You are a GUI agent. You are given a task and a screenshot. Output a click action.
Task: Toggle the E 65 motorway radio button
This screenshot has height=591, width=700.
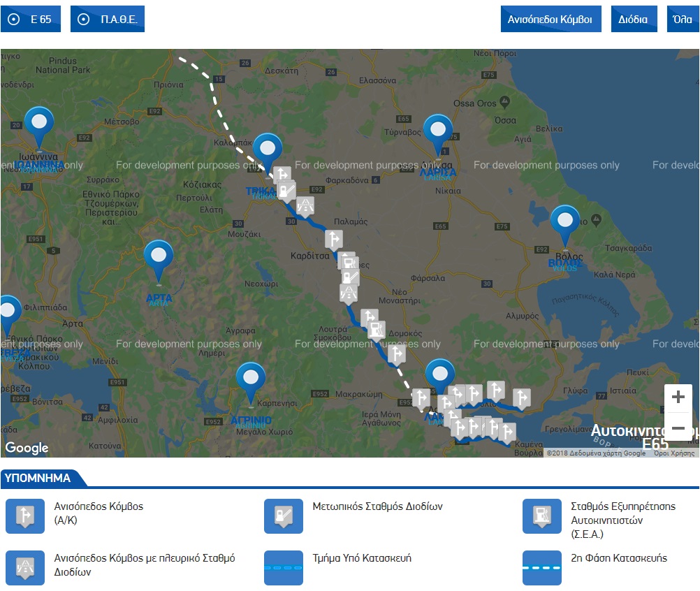[31, 19]
